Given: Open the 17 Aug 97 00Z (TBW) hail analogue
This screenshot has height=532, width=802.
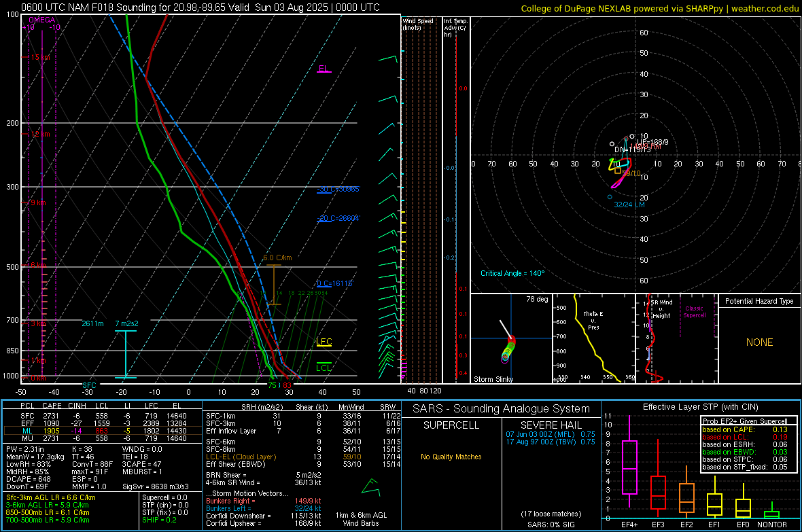Looking at the screenshot, I should (551, 442).
